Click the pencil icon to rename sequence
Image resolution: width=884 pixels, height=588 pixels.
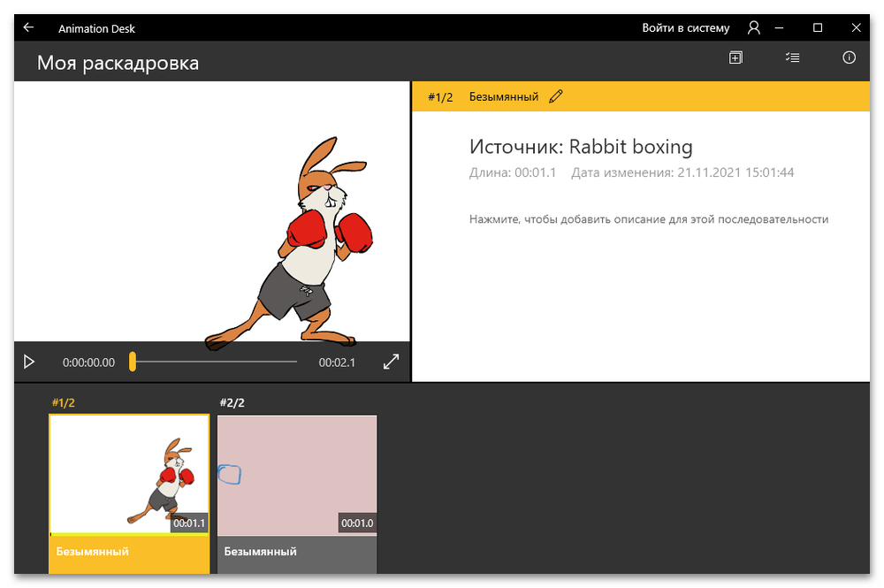click(x=555, y=96)
